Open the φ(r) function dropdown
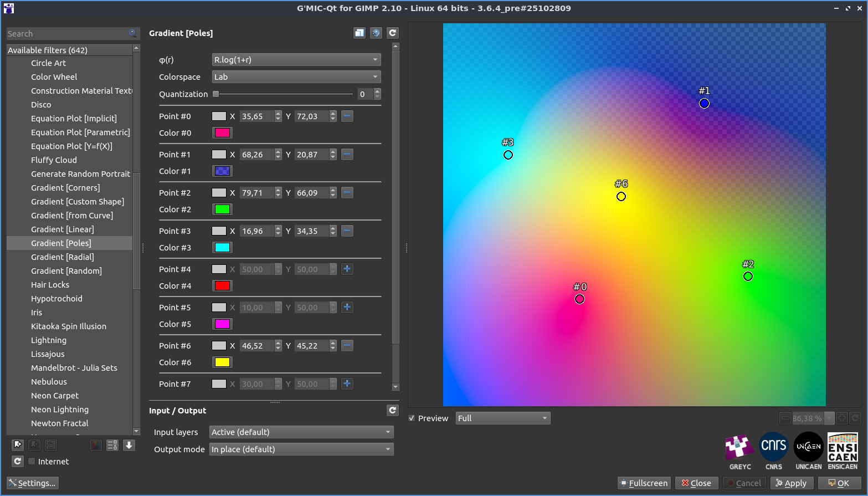 (x=296, y=60)
